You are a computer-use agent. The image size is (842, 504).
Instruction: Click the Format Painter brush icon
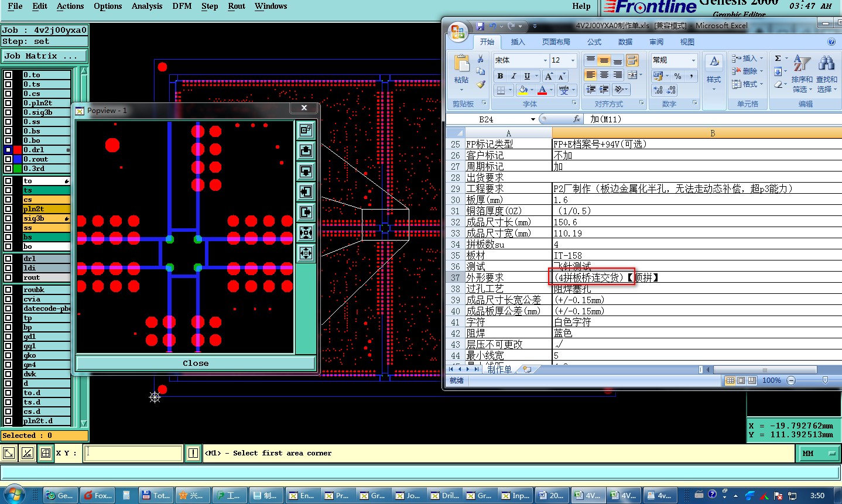coord(481,84)
